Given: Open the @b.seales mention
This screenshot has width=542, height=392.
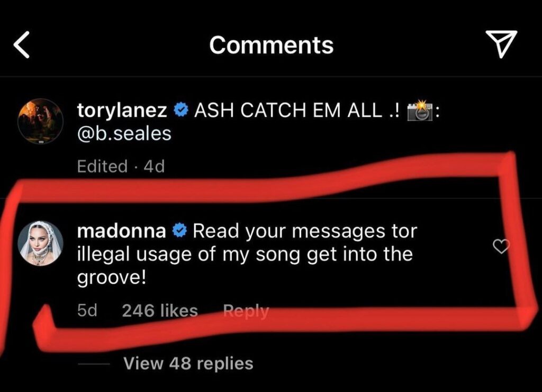Looking at the screenshot, I should 124,134.
